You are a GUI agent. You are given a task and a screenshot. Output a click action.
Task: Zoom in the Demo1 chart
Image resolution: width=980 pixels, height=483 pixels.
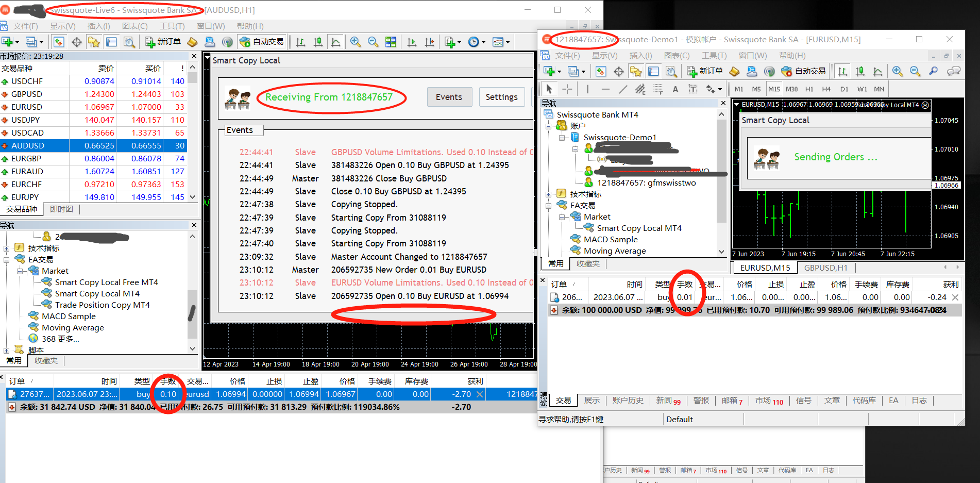point(898,71)
